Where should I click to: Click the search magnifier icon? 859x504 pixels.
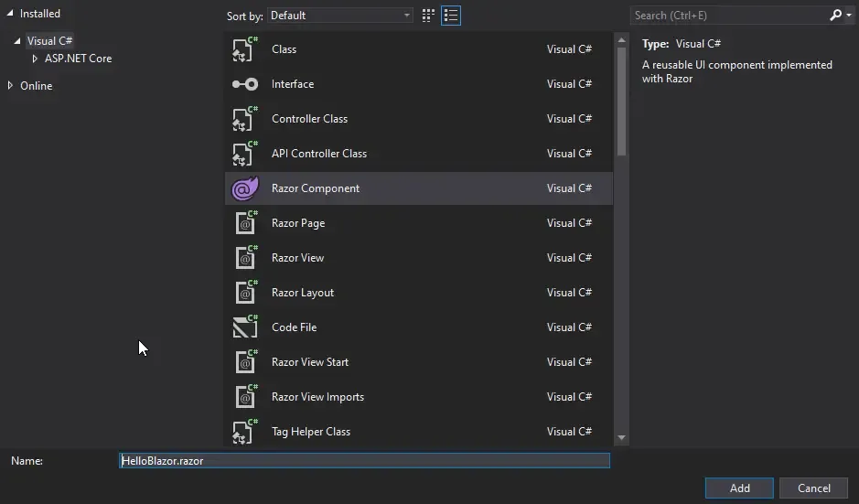(x=835, y=16)
